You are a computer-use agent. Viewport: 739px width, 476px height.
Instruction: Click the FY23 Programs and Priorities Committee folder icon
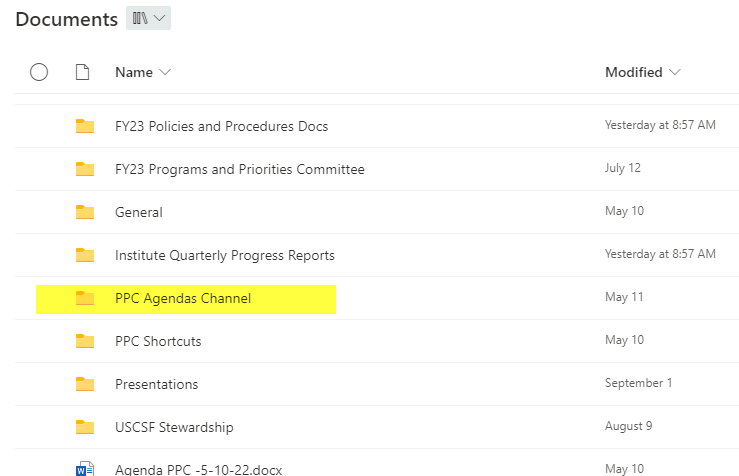(x=85, y=169)
